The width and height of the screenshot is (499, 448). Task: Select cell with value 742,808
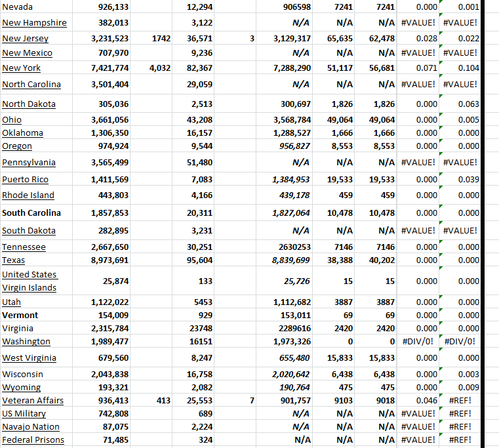point(101,414)
